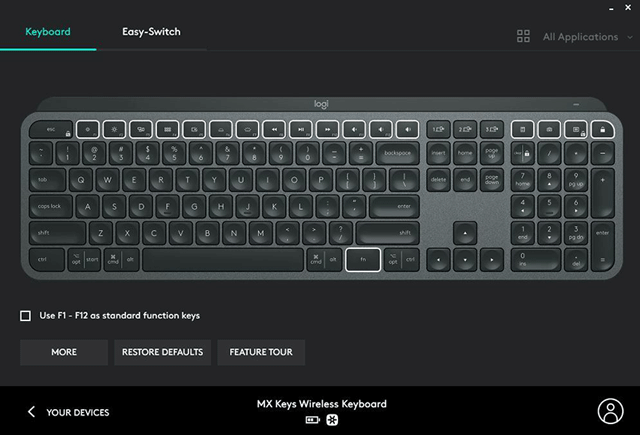Click the RESTORE DEFAULTS button
Viewport: 640px width, 435px height.
point(162,352)
